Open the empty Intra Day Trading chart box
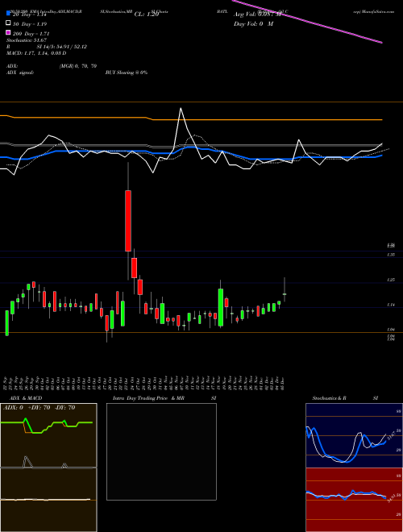The image size is (403, 532). (x=161, y=451)
